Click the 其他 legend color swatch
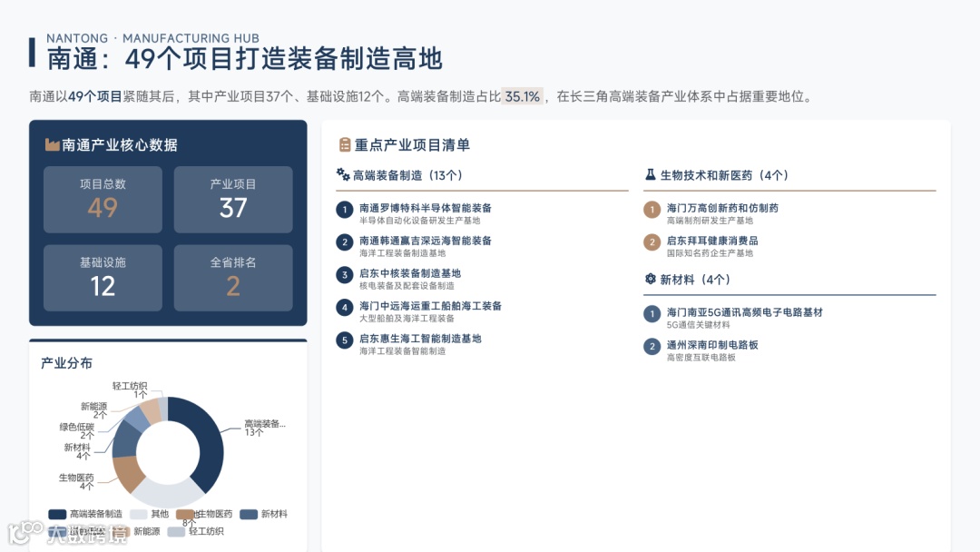The width and height of the screenshot is (980, 552). (138, 514)
